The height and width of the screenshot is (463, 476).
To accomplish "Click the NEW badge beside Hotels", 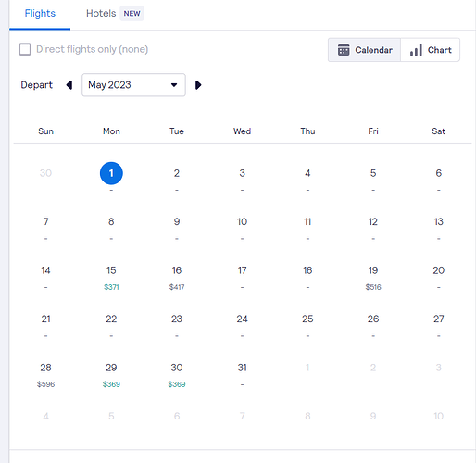I will pyautogui.click(x=132, y=14).
